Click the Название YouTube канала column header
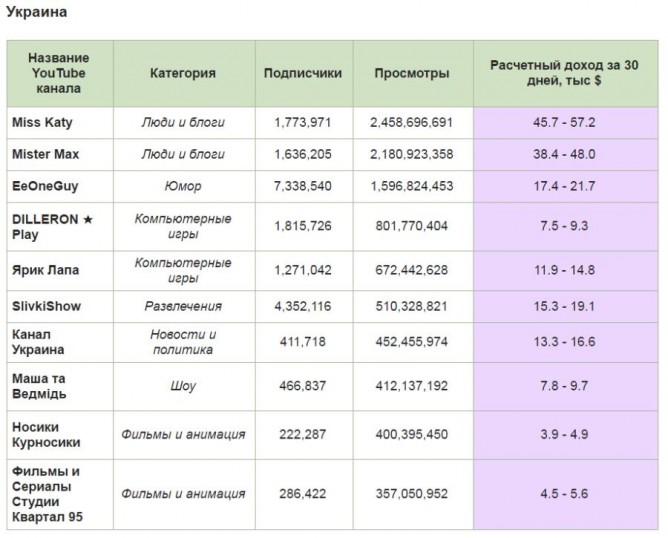This screenshot has height=538, width=668. [x=59, y=73]
